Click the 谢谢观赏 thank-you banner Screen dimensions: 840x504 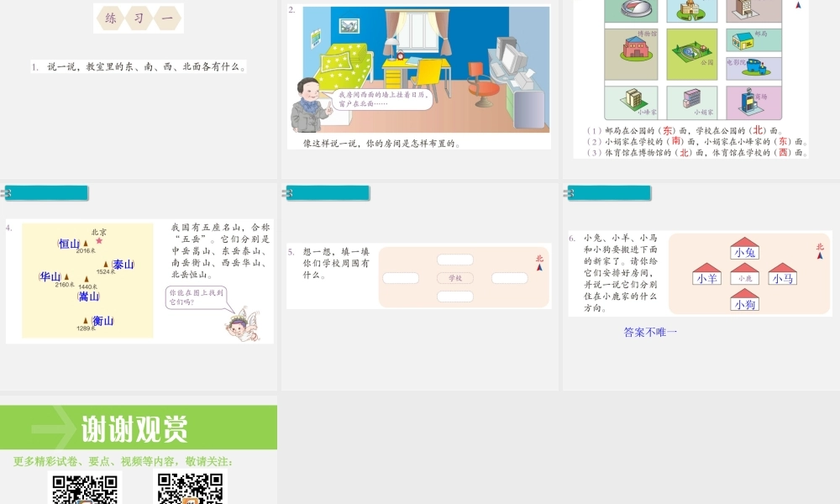134,427
